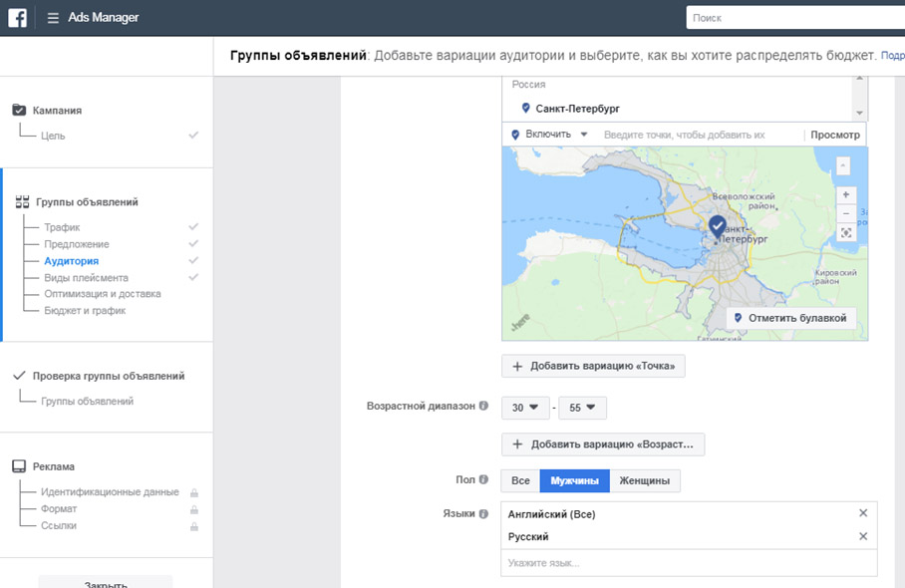Select Мужчины gender option

pos(574,480)
